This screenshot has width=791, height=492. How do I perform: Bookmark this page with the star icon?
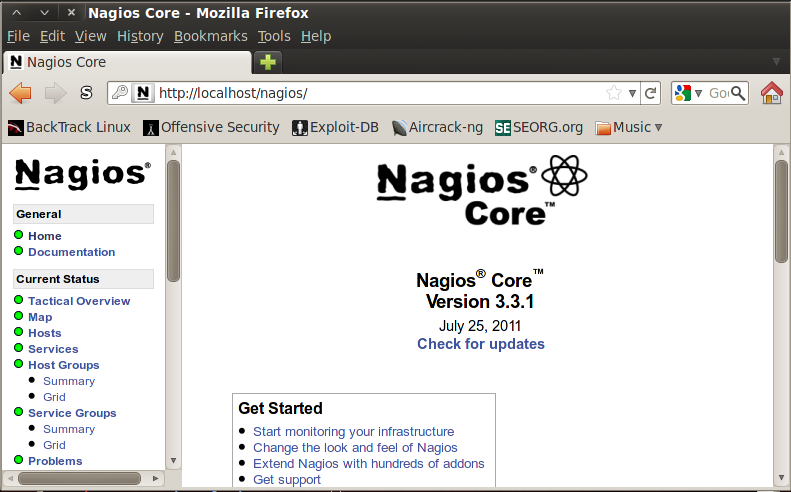tap(613, 93)
